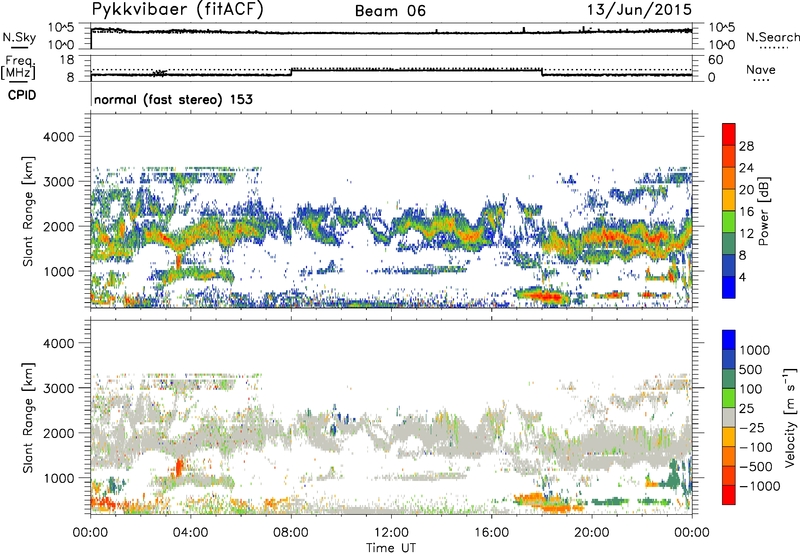Click the "12" label on power colorbar

pyautogui.click(x=746, y=234)
